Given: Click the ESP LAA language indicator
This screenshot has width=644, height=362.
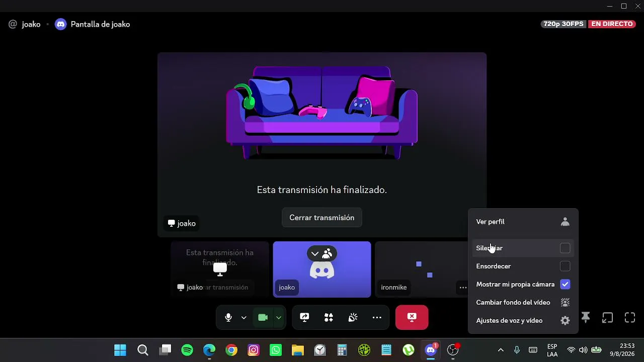Looking at the screenshot, I should (x=552, y=350).
